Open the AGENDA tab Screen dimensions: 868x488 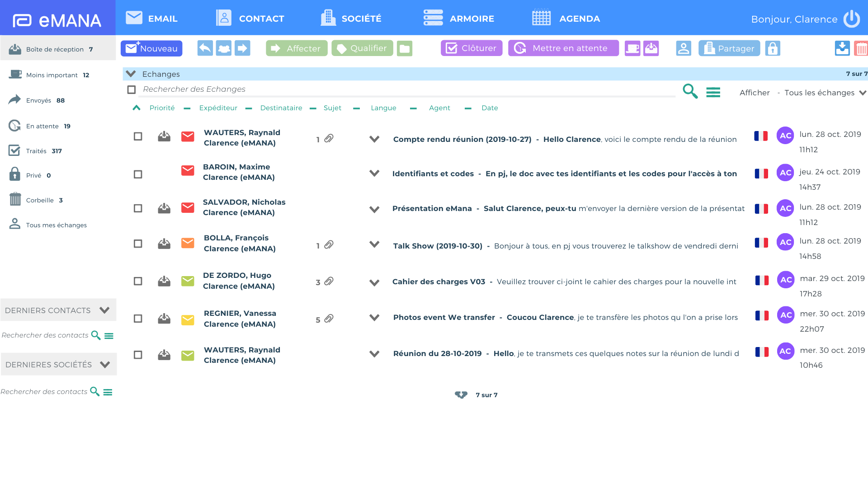566,19
